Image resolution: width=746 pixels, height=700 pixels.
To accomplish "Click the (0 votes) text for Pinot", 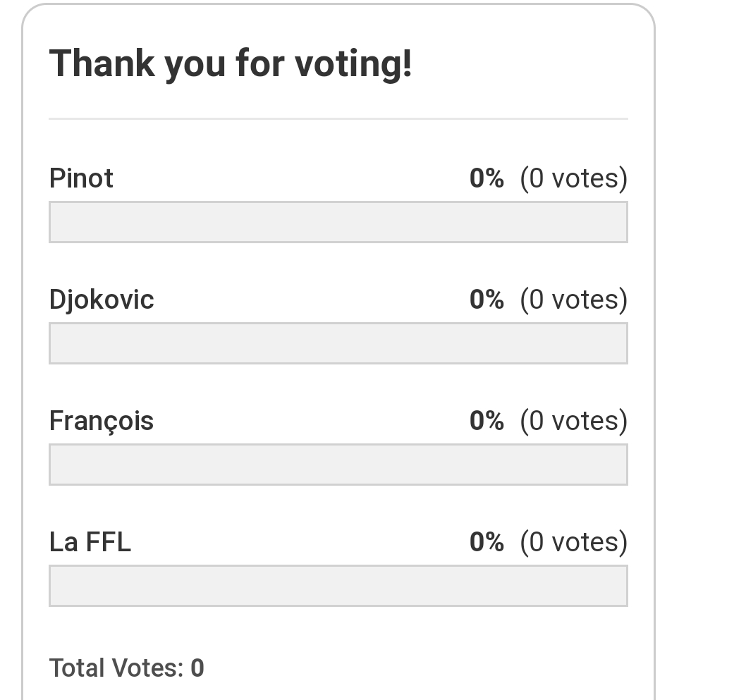I will [574, 179].
